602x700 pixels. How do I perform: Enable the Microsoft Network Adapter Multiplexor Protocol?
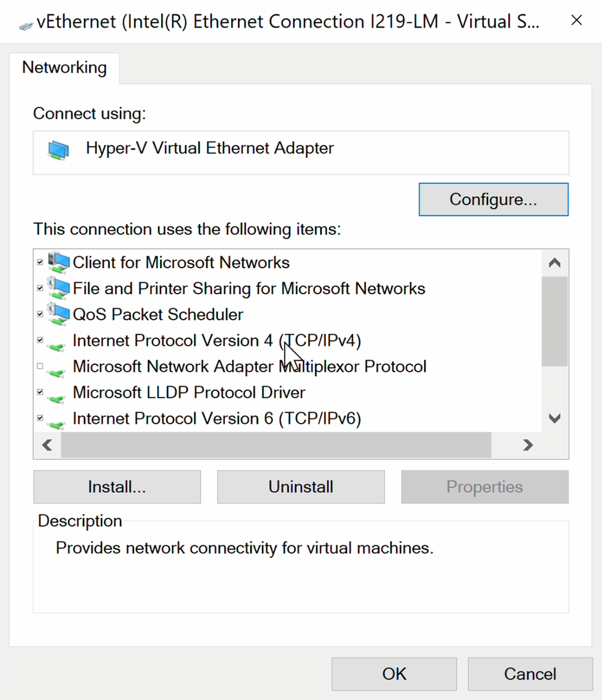tap(40, 366)
